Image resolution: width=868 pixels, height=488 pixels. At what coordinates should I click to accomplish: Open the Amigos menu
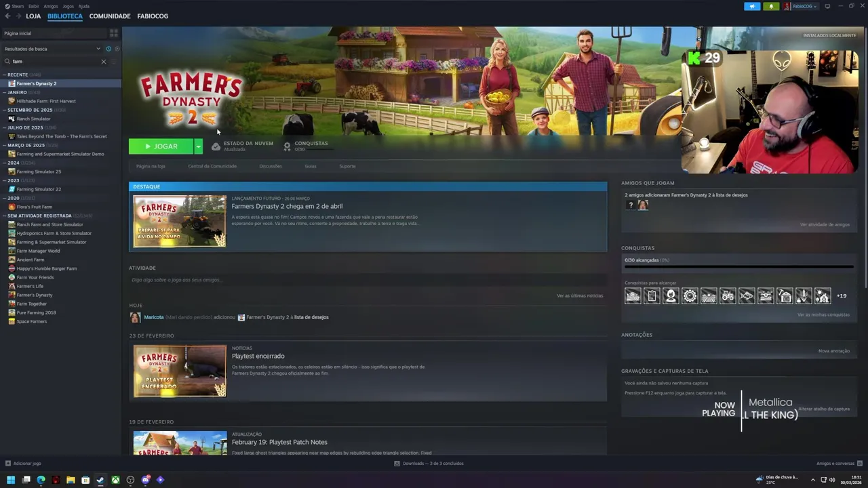click(x=51, y=6)
